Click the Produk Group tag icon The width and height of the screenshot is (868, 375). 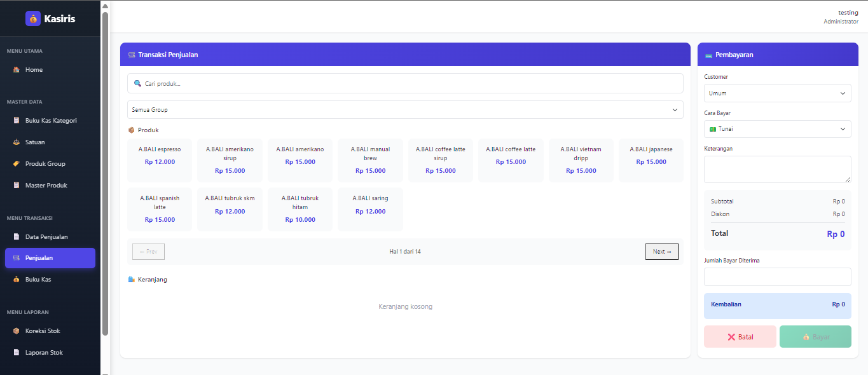(17, 164)
